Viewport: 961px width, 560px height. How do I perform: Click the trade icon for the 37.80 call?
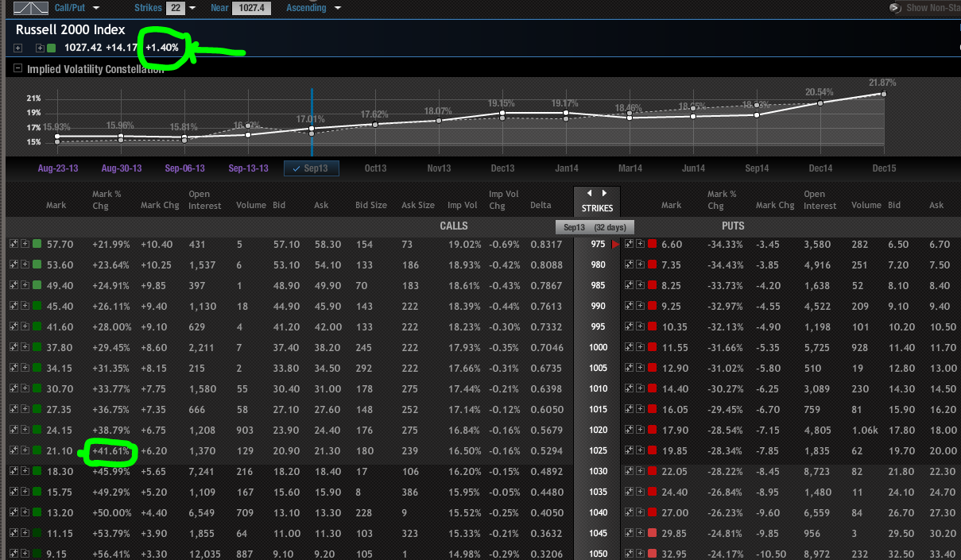[x=14, y=347]
